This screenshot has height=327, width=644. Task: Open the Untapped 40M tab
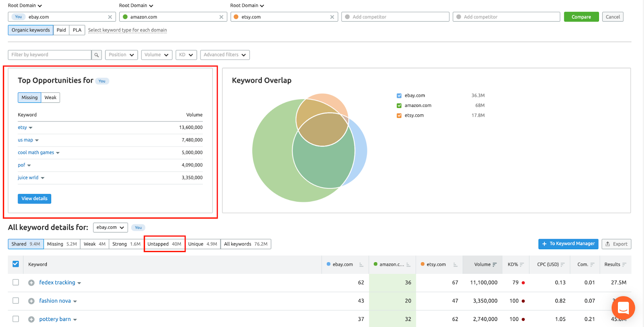[x=164, y=244]
